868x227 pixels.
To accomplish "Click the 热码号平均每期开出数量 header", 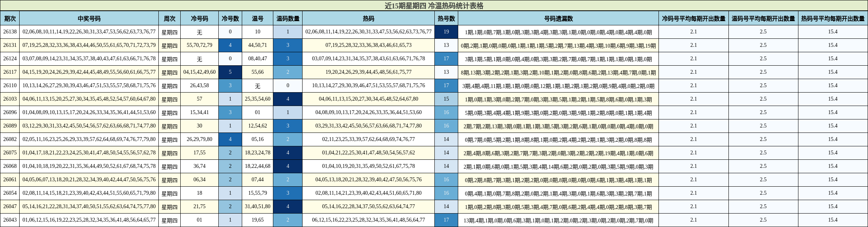I will 833,18.
